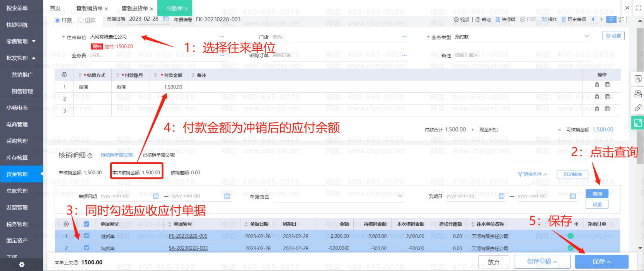The width and height of the screenshot is (644, 271).
Task: Toggle the app fullscreen icon at top right
Action: click(639, 8)
